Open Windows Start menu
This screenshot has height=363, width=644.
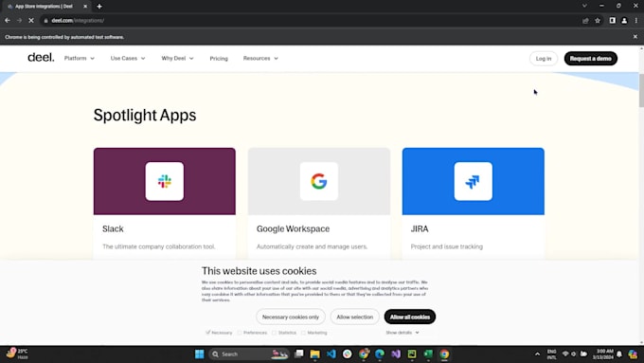(x=200, y=354)
